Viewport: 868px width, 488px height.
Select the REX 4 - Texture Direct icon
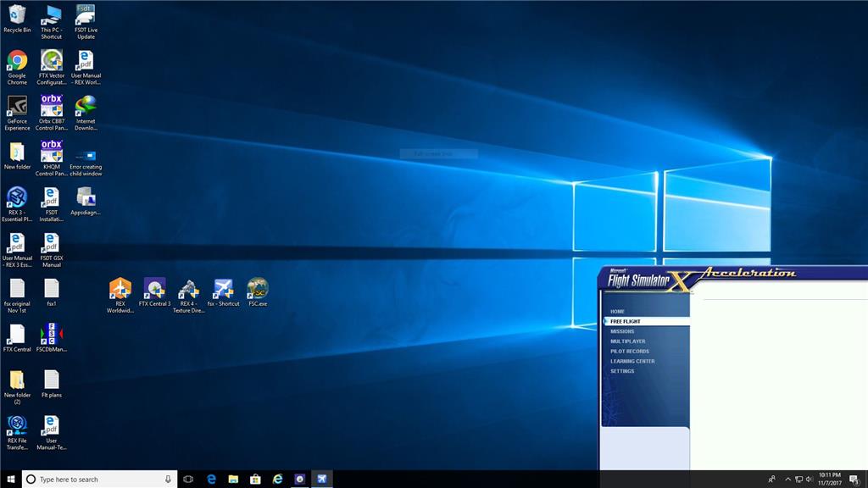189,296
